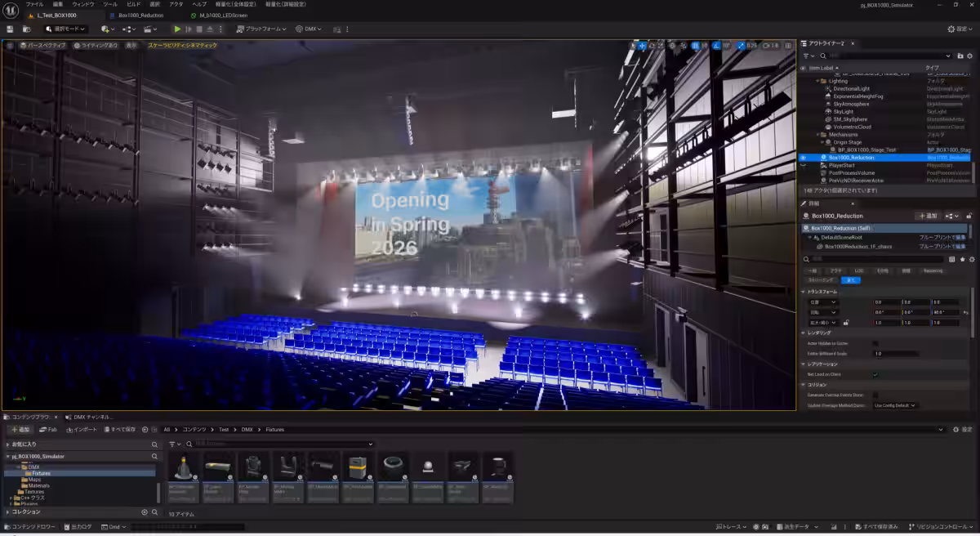Click the Fab button in Content Browser

48,429
